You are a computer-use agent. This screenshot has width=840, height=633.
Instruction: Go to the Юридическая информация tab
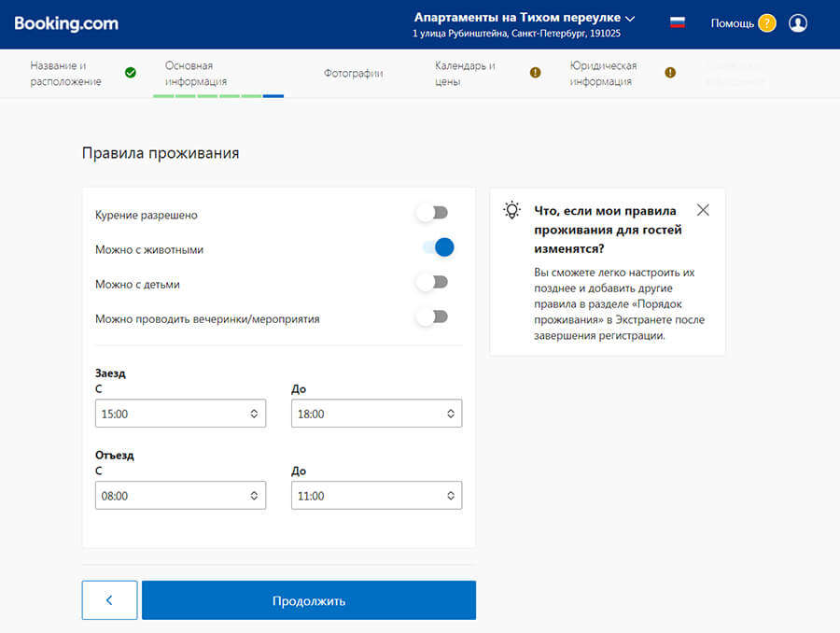tap(603, 73)
